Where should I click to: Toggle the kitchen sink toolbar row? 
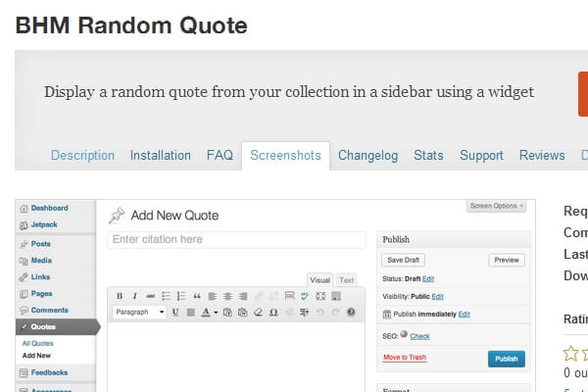(336, 296)
